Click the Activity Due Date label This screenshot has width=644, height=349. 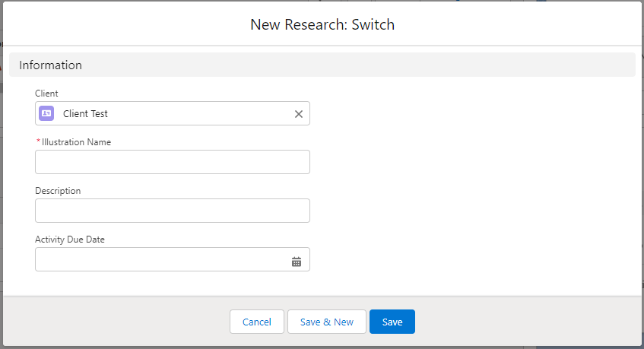click(70, 240)
